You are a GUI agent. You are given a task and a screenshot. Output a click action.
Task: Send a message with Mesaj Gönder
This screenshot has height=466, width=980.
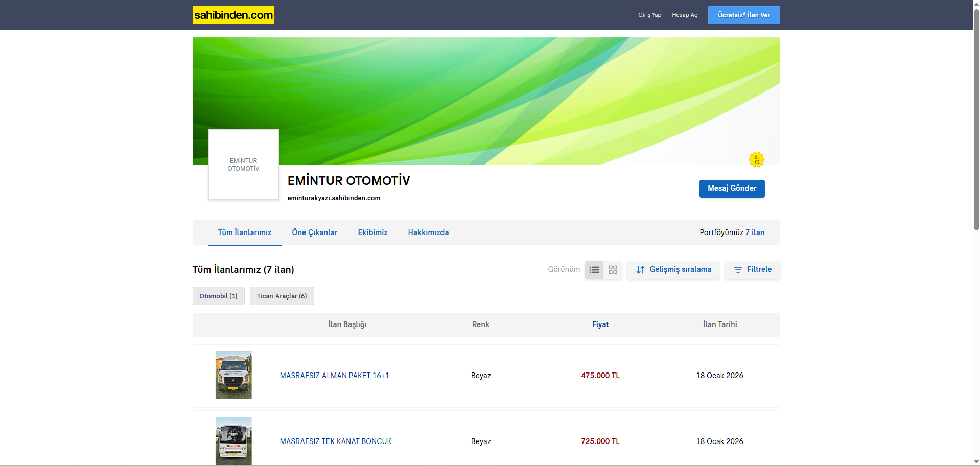(x=732, y=189)
